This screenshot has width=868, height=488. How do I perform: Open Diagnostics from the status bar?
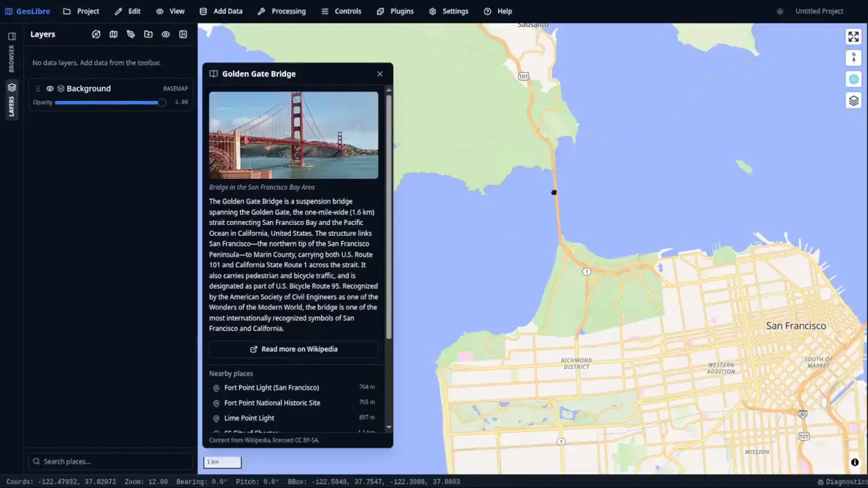(842, 482)
